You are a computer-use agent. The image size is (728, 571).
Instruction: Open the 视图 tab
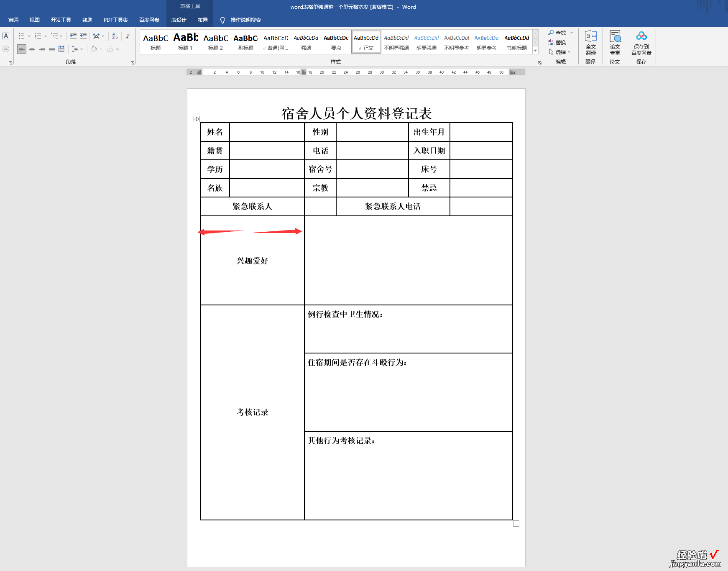point(35,20)
